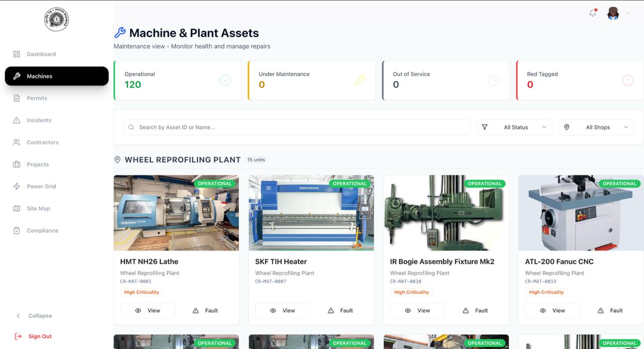Viewport: 644px width, 349px height.
Task: Click the Incidents warning triangle icon
Action: 17,120
